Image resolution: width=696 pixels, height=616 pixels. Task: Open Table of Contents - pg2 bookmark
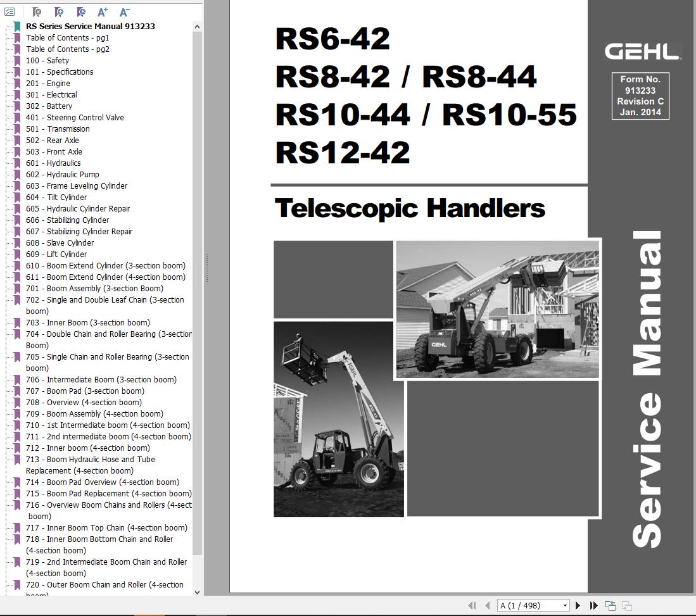[x=68, y=49]
